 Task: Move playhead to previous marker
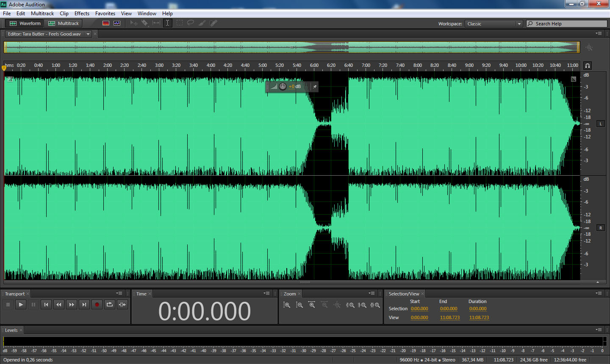[46, 304]
